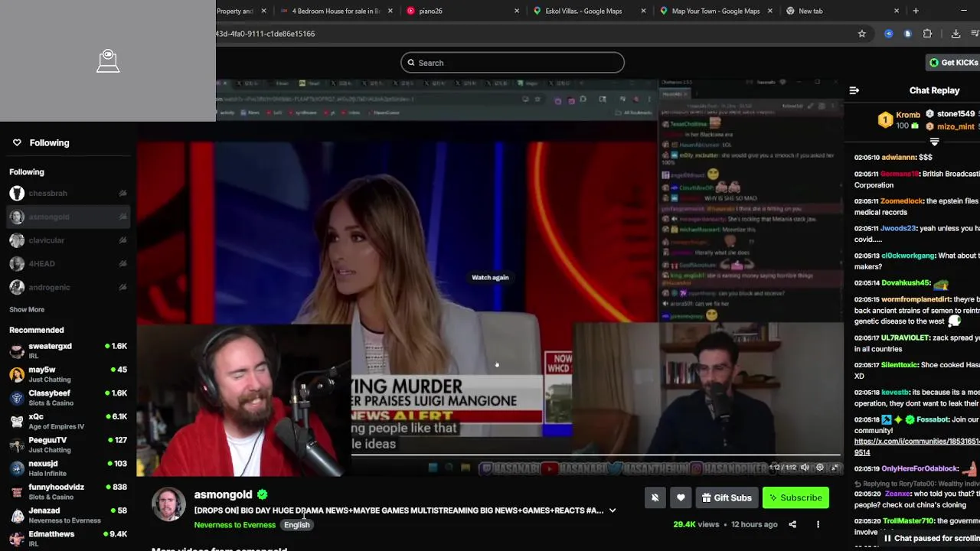Click Fossabot username in chat

tap(933, 420)
